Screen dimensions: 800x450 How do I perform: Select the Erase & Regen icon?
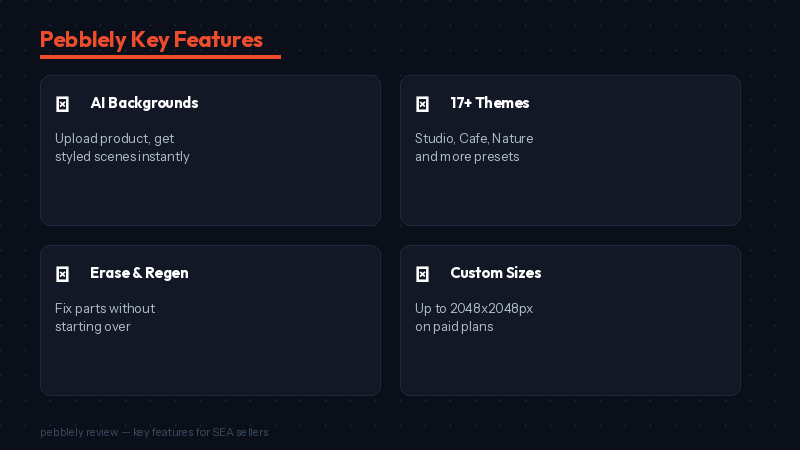(62, 274)
